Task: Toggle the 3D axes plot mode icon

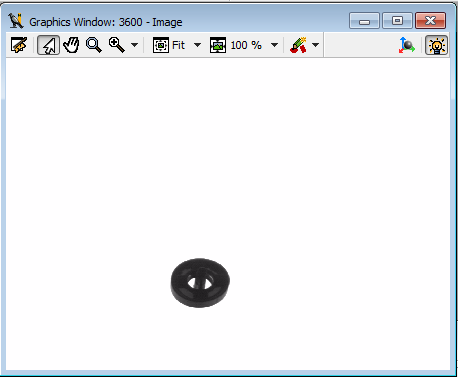Action: click(407, 45)
